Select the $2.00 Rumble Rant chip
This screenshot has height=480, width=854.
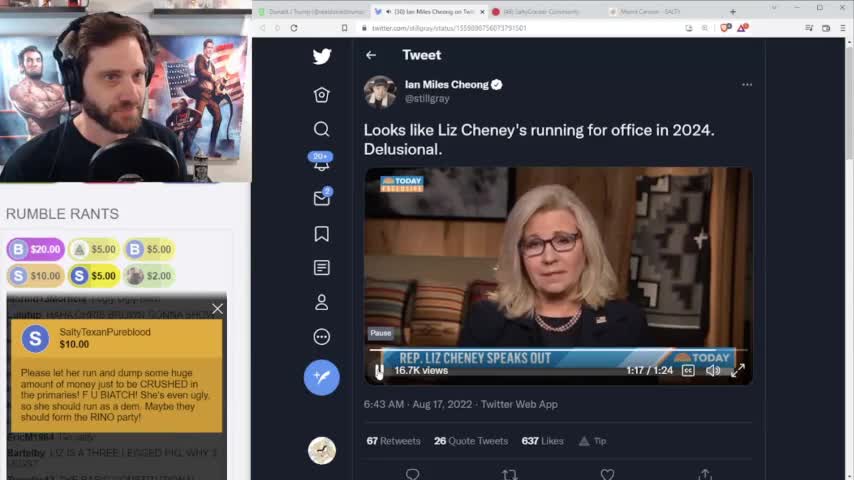[149, 276]
